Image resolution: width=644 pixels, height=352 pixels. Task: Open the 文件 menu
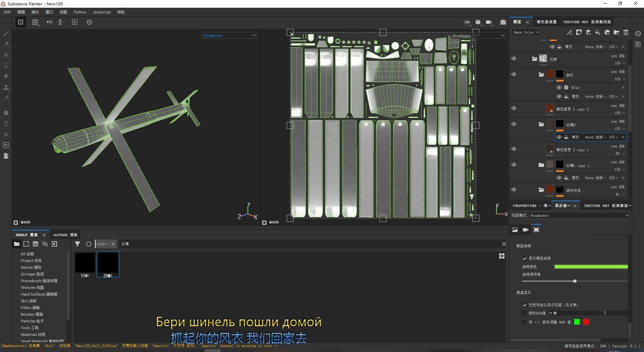point(7,12)
